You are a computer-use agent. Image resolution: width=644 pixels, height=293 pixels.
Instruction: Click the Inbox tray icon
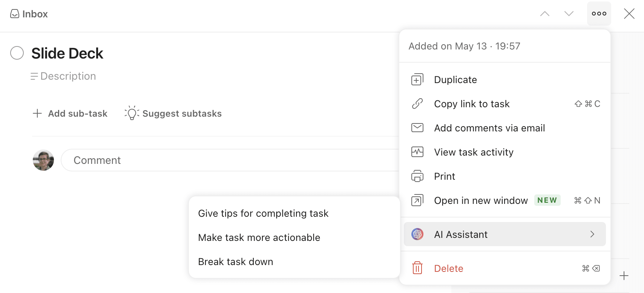15,14
